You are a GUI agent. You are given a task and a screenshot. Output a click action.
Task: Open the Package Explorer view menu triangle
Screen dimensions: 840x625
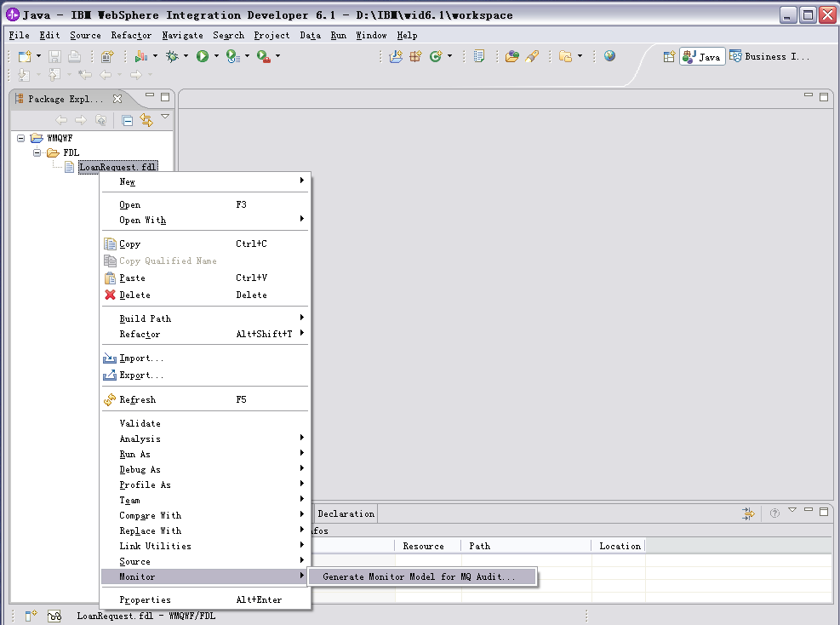click(x=165, y=117)
